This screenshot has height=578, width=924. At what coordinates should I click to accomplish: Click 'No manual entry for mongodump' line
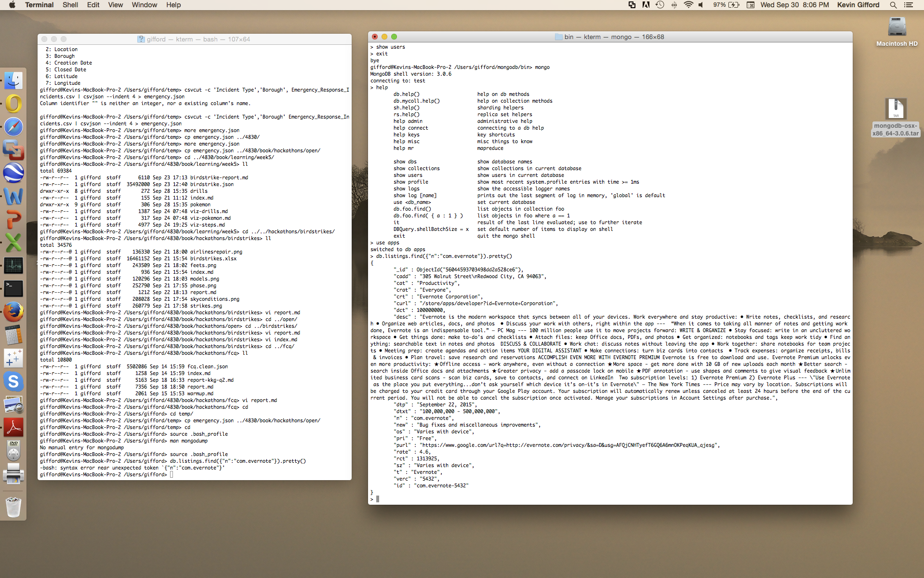pos(82,447)
